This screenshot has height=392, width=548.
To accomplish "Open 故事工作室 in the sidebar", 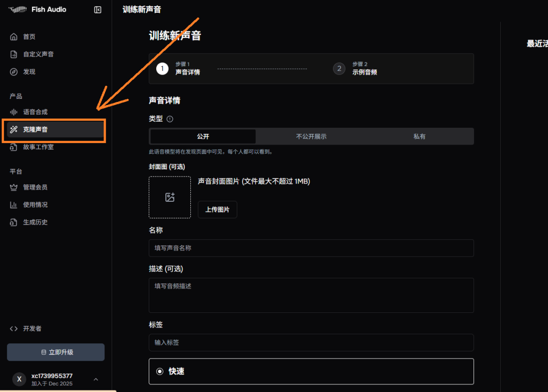I will (x=38, y=147).
